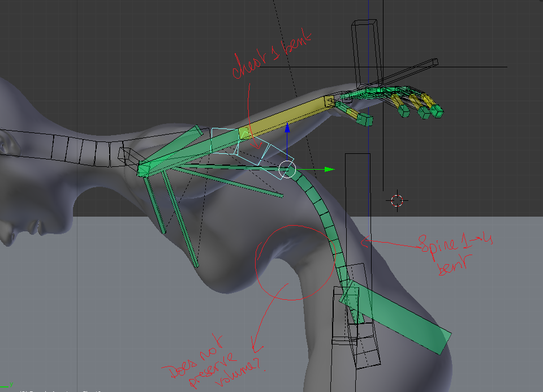Click the red-white 3D cursor crosshair

click(397, 200)
